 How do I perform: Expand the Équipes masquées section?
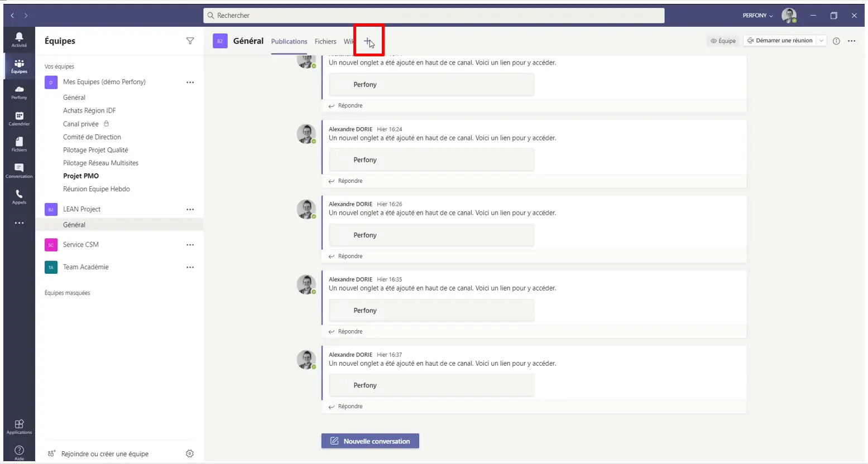click(x=67, y=293)
